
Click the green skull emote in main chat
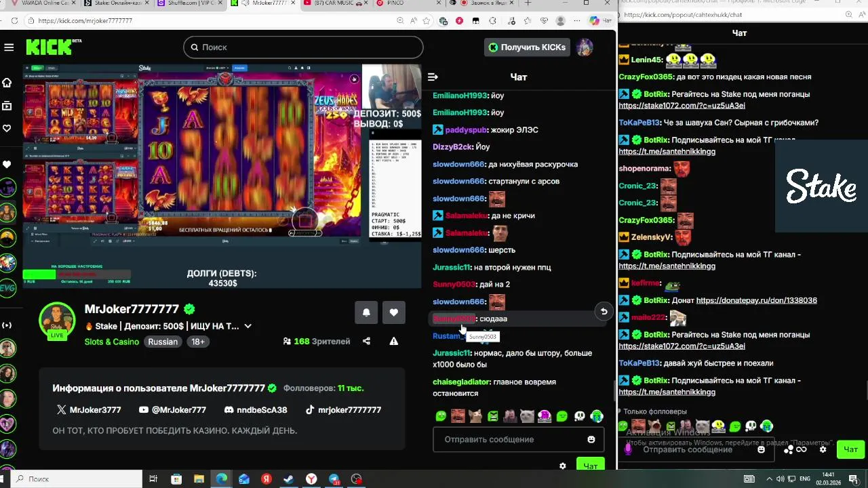point(580,416)
